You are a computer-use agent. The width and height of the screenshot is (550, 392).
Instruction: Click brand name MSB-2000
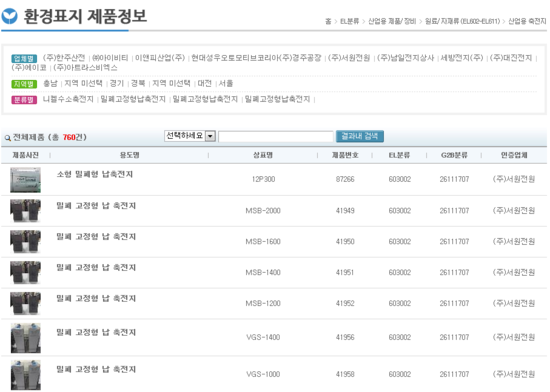263,211
